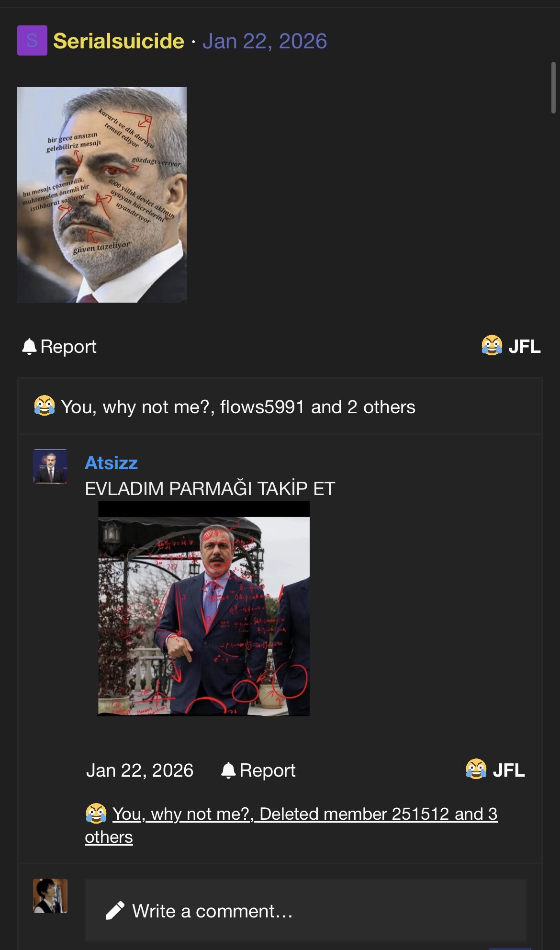Open the annotated face image in the post

tap(102, 194)
